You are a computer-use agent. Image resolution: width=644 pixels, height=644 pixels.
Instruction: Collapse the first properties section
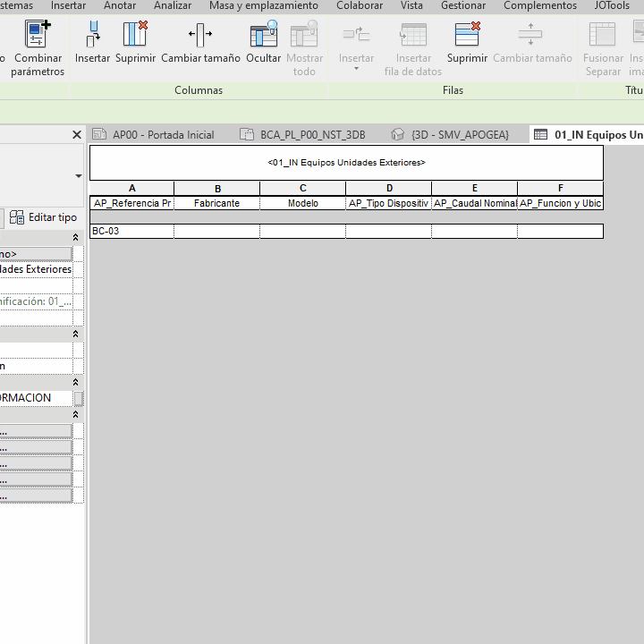click(76, 237)
